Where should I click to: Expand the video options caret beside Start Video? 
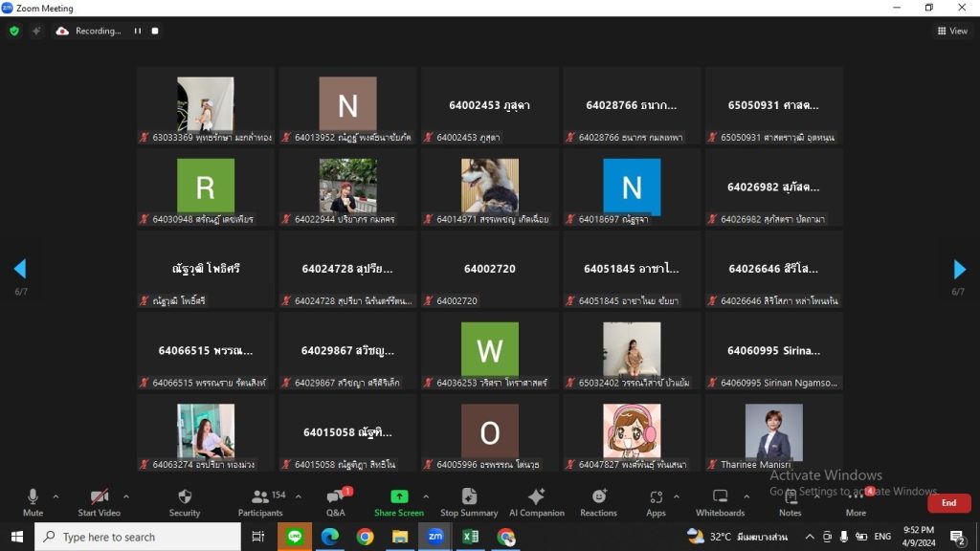pyautogui.click(x=126, y=496)
